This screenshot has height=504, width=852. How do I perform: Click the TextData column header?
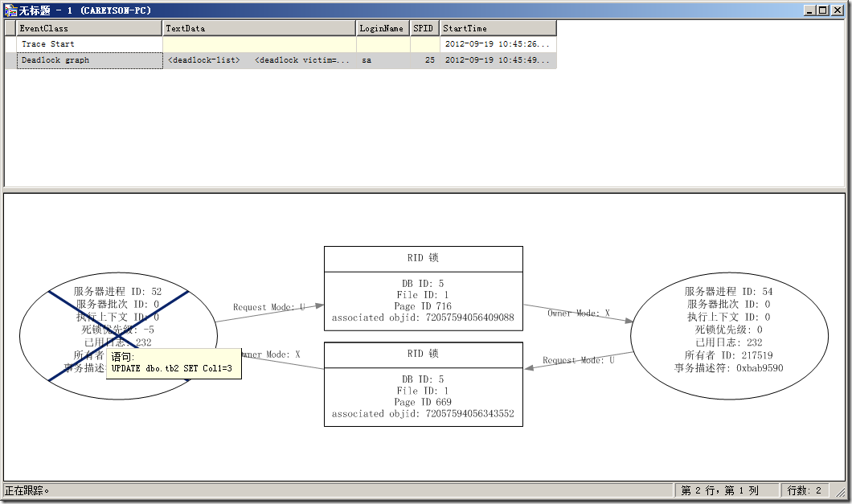259,28
